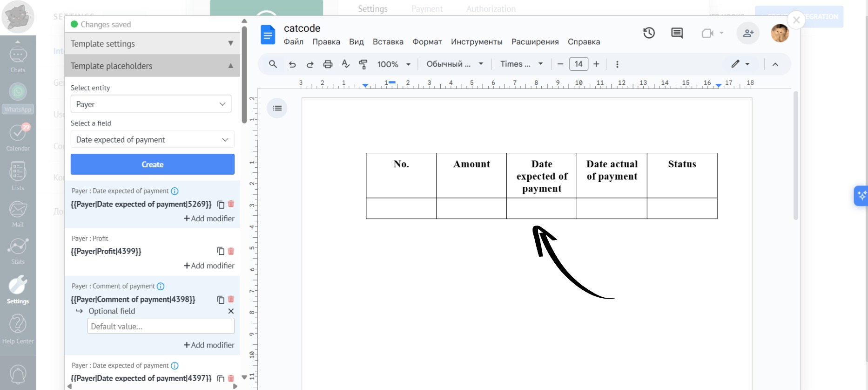Click Add modifier under Payer Profit
Viewport: 868px width, 390px height.
(x=209, y=266)
